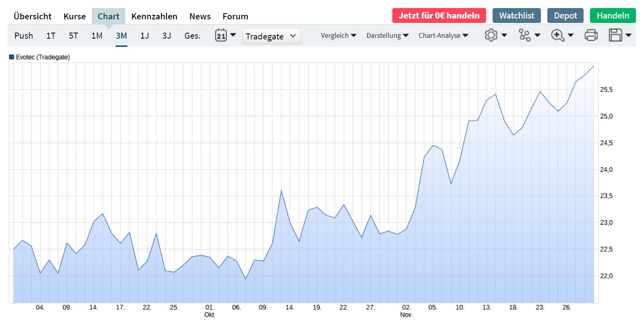
Task: Click the '01. Okt.' date axis label
Action: (x=210, y=311)
